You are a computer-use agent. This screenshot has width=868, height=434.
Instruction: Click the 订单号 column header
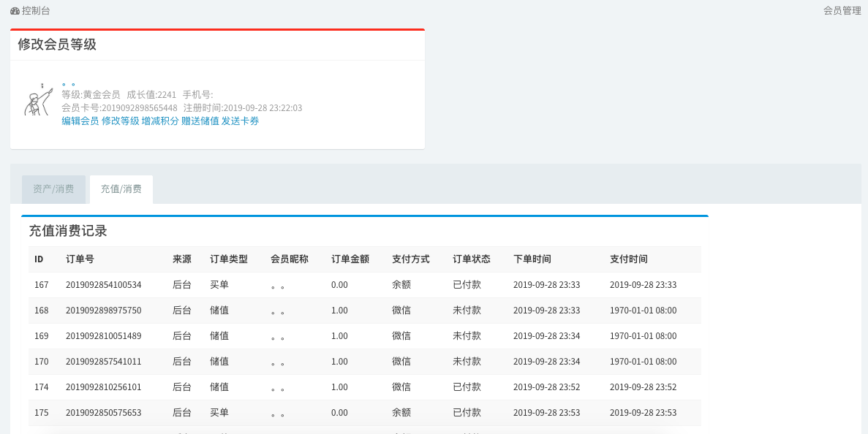[80, 259]
